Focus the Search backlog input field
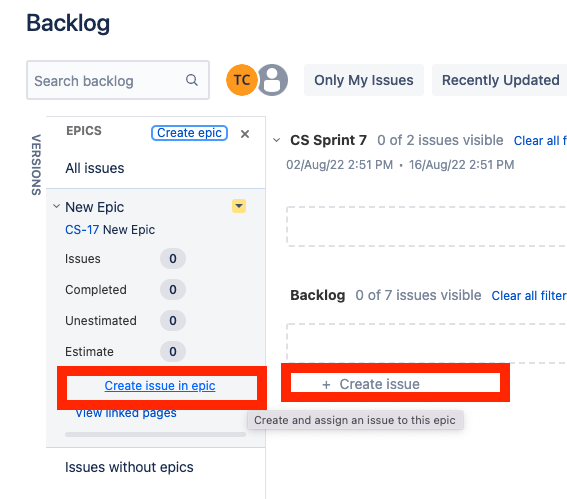 (118, 80)
